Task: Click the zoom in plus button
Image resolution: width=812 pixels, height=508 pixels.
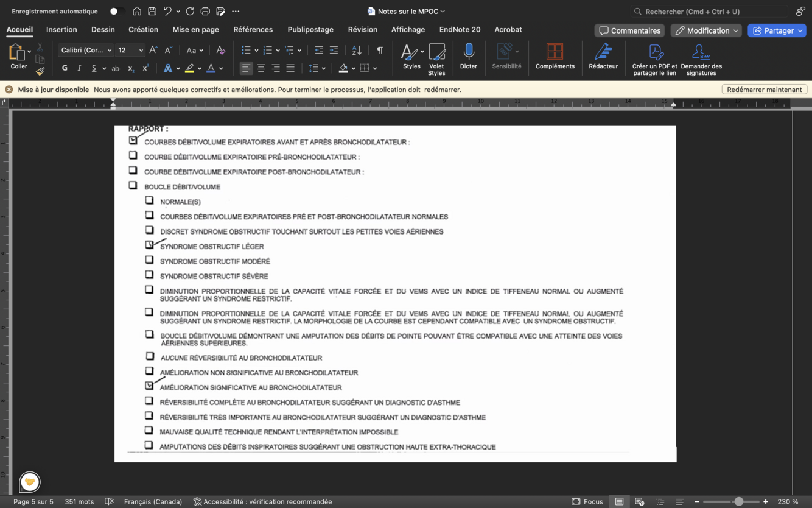Action: [766, 501]
